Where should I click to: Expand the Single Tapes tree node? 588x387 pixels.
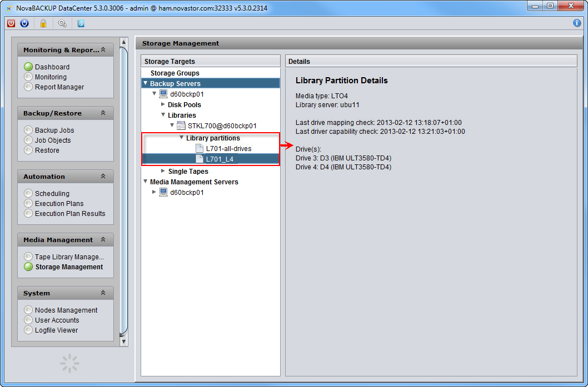pyautogui.click(x=163, y=171)
